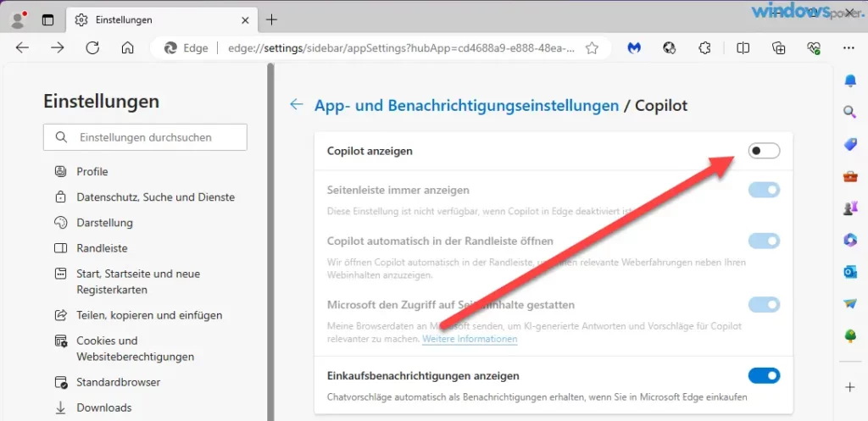This screenshot has height=421, width=868.
Task: Open the tree icon in sidebar
Action: 850,335
